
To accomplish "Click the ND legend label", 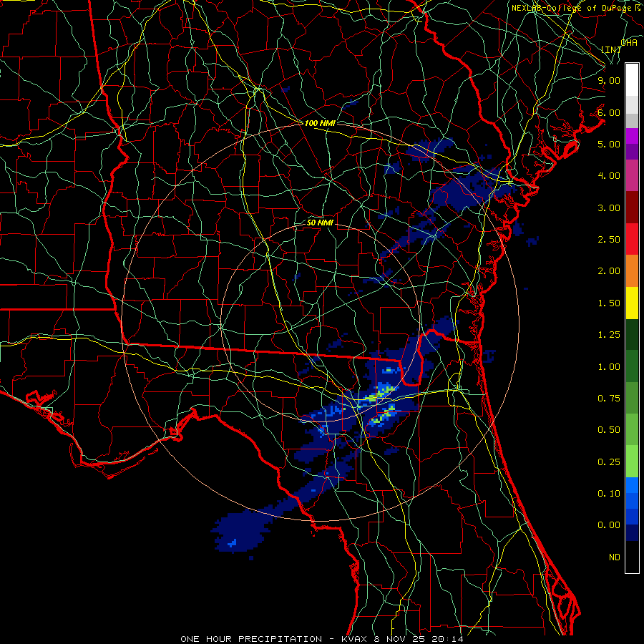I will 615,557.
